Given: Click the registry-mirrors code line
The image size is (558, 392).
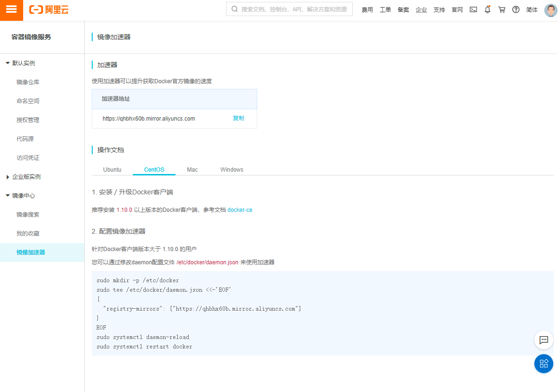Looking at the screenshot, I should coord(202,309).
